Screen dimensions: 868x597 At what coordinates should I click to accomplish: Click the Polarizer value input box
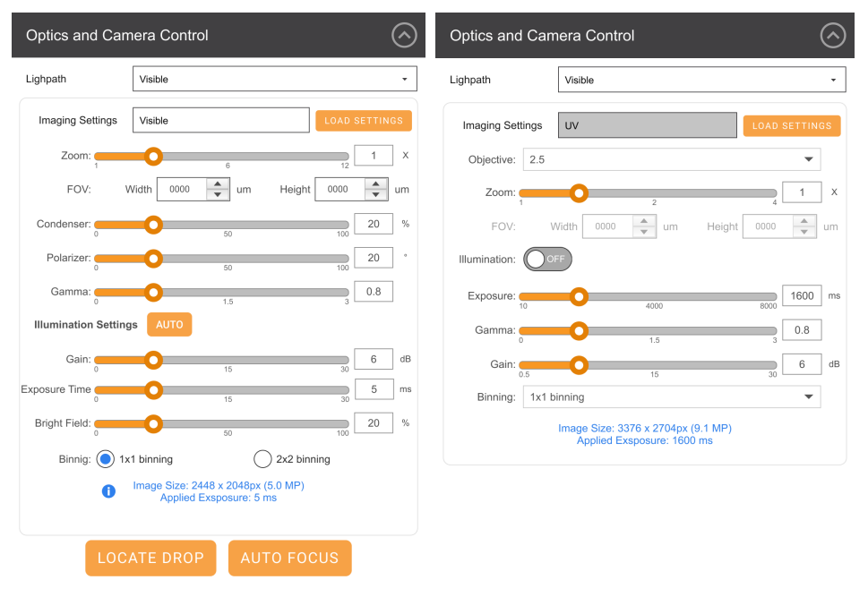click(x=374, y=258)
